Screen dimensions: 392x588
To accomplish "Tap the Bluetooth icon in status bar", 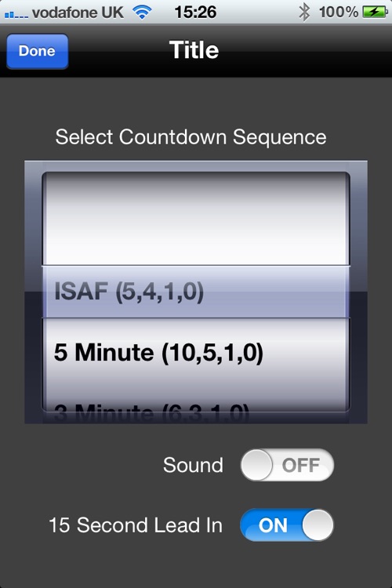I will tap(304, 13).
